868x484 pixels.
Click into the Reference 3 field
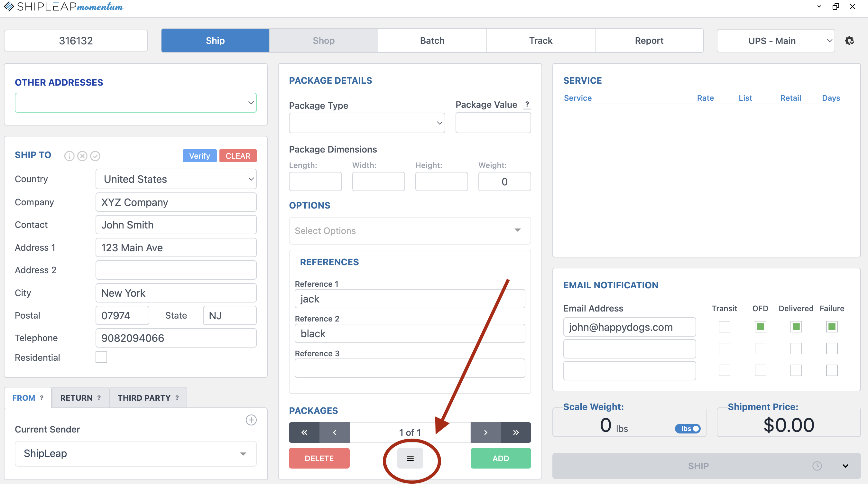pos(410,368)
